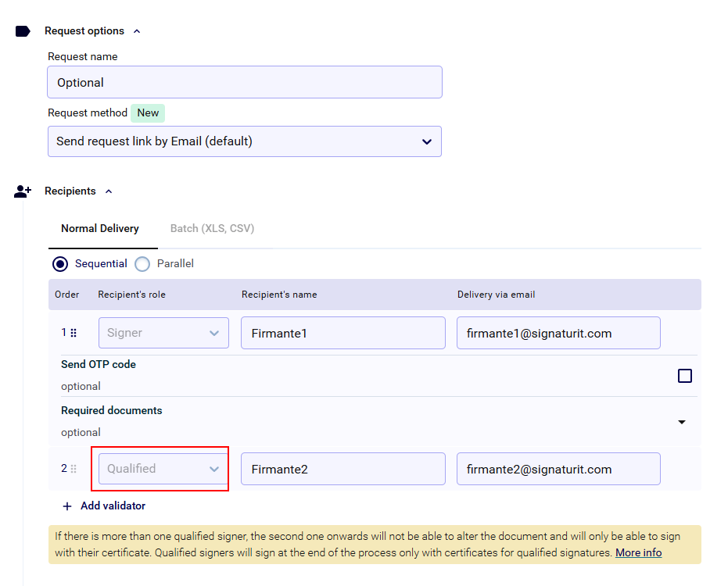The height and width of the screenshot is (586, 728).
Task: Switch to the Normal Delivery tab
Action: coord(100,229)
